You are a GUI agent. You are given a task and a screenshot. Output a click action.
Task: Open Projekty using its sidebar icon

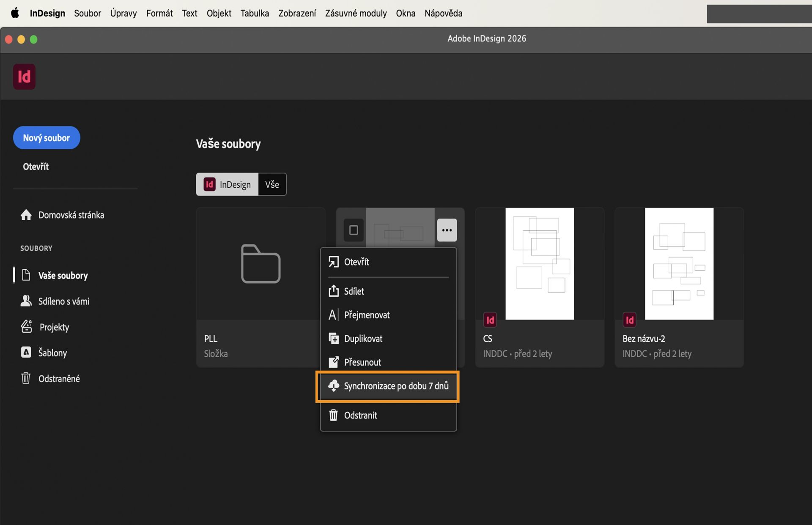pos(26,327)
